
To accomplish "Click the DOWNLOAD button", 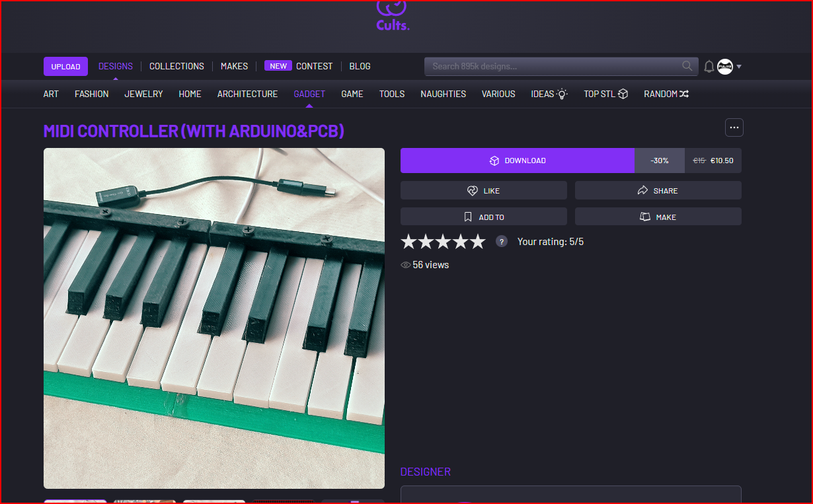I will (x=518, y=160).
